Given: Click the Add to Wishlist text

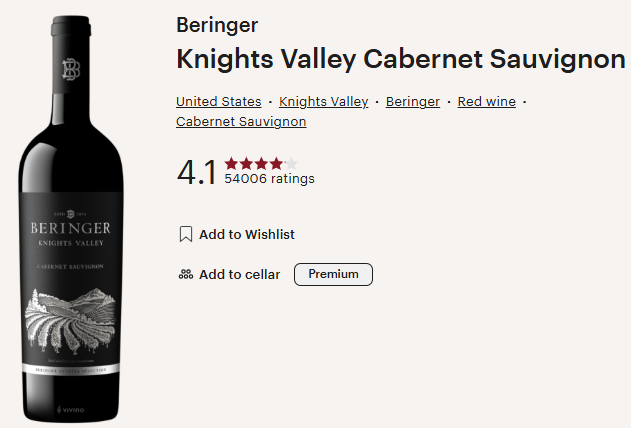Looking at the screenshot, I should point(247,234).
